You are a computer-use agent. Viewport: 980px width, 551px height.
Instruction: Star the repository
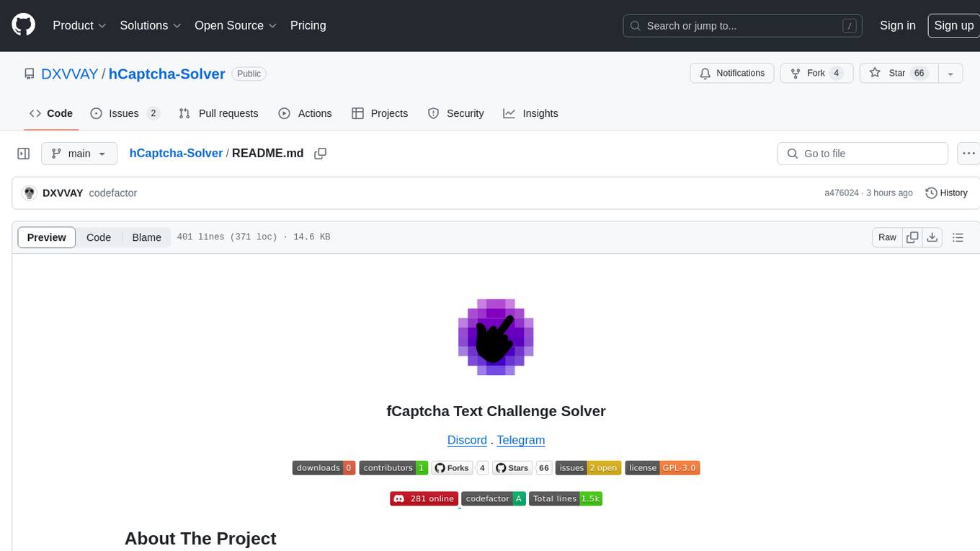[899, 74]
